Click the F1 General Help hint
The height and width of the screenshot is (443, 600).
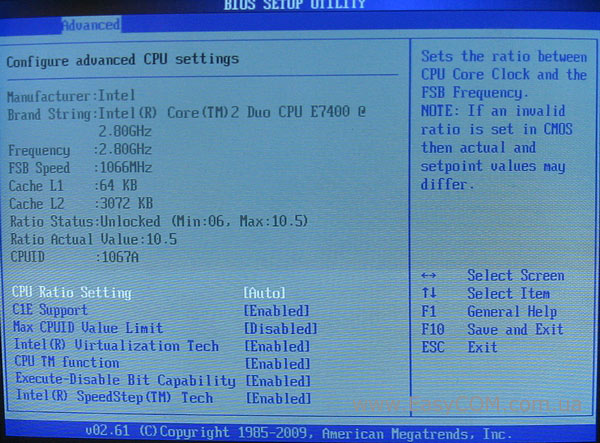[x=489, y=311]
